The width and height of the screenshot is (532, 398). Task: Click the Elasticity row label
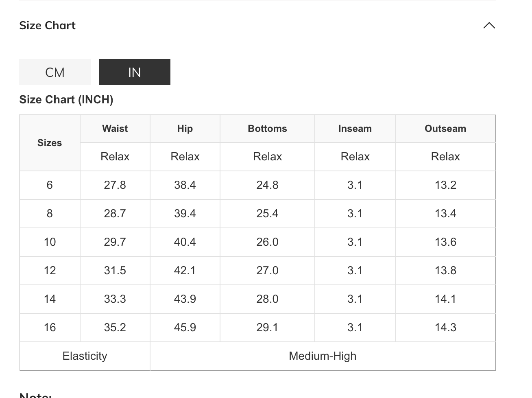(x=85, y=356)
